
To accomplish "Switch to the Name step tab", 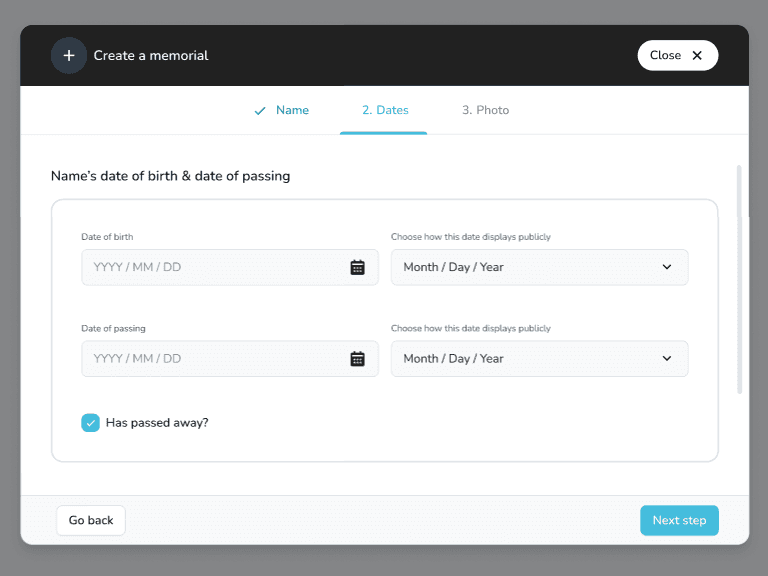I will (x=292, y=111).
